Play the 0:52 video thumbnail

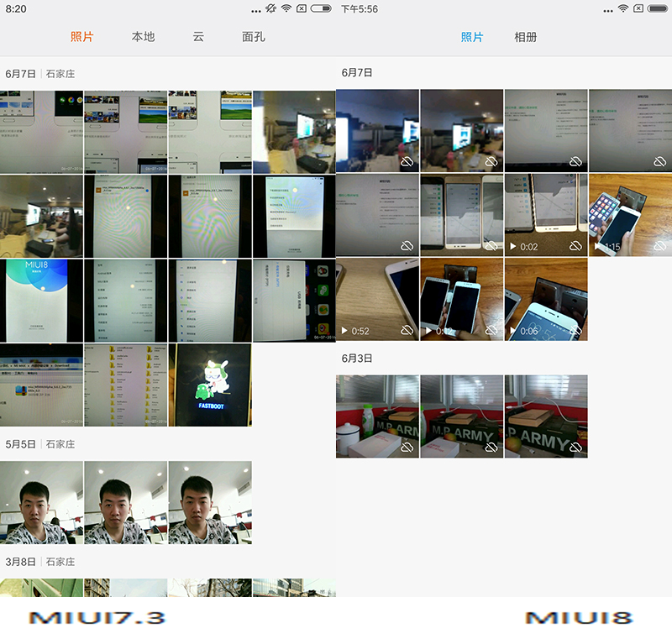pos(377,300)
